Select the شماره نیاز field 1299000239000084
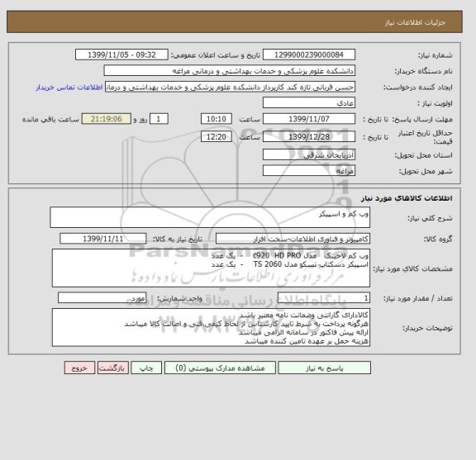This screenshot has height=460, width=476. tap(309, 55)
